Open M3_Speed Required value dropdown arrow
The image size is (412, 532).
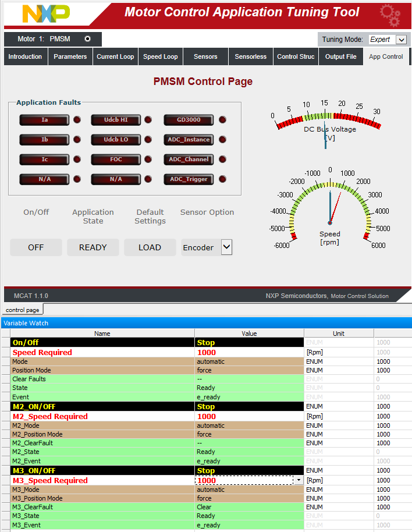[x=299, y=481]
